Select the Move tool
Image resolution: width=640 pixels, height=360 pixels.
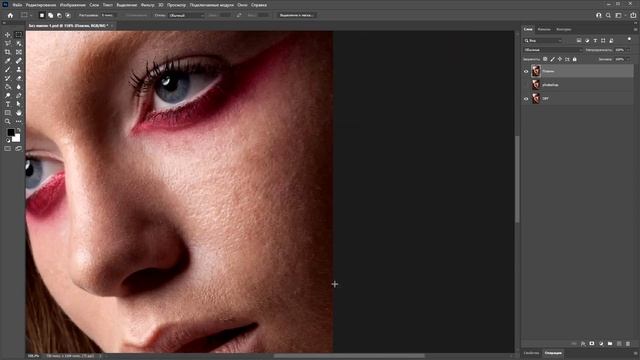click(8, 35)
